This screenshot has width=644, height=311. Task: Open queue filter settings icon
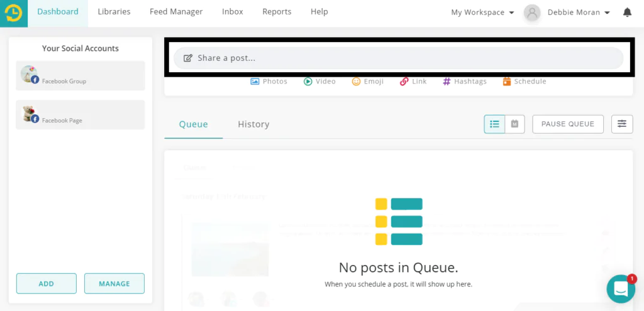click(x=622, y=124)
